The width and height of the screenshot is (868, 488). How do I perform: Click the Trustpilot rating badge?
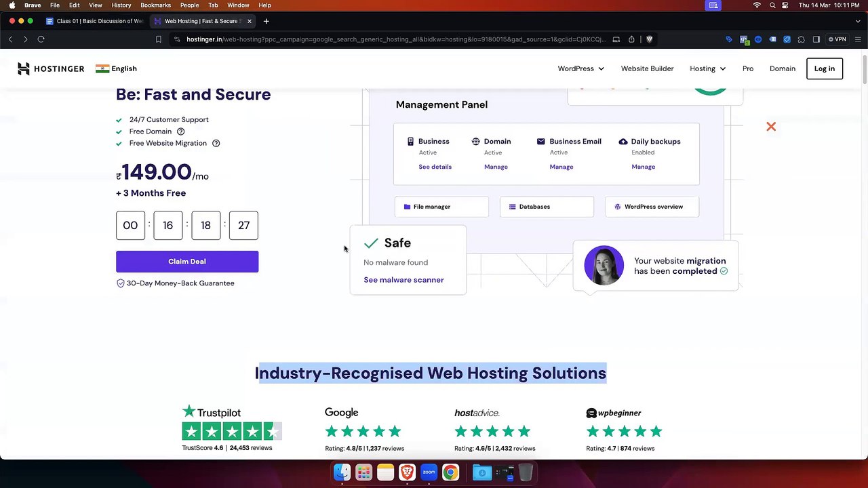(232, 429)
